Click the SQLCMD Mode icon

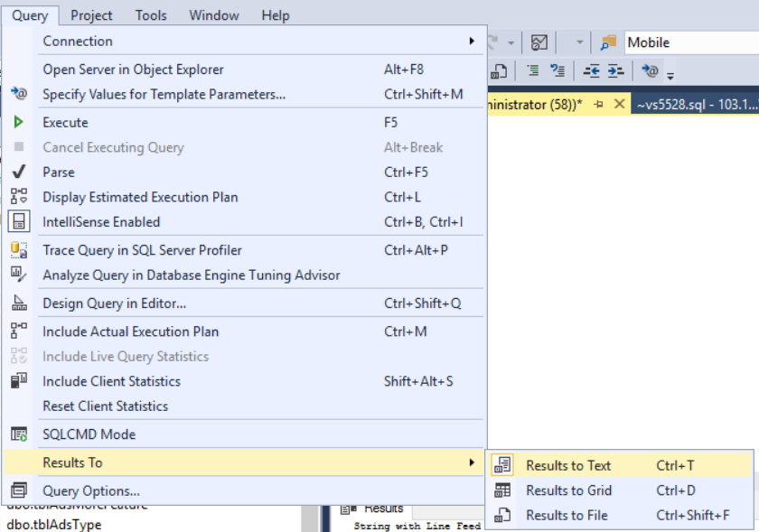pos(18,434)
